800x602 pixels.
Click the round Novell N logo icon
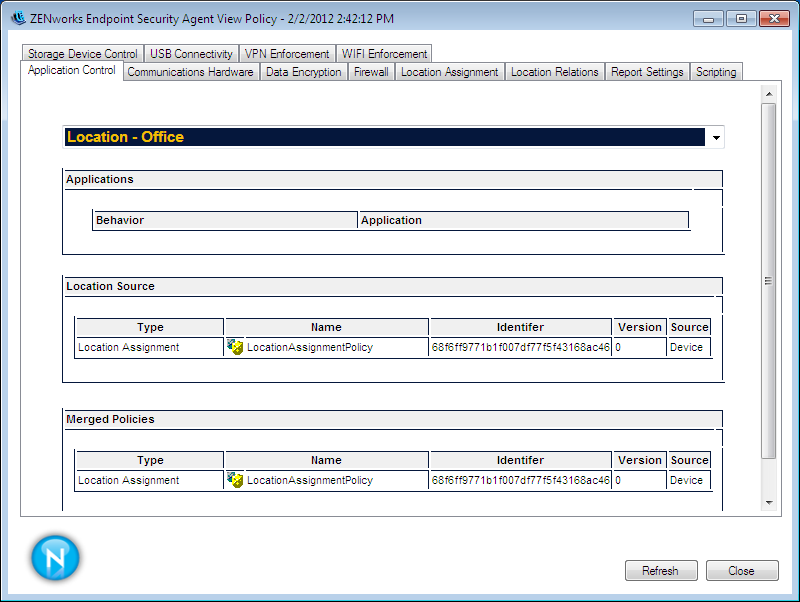tap(55, 558)
